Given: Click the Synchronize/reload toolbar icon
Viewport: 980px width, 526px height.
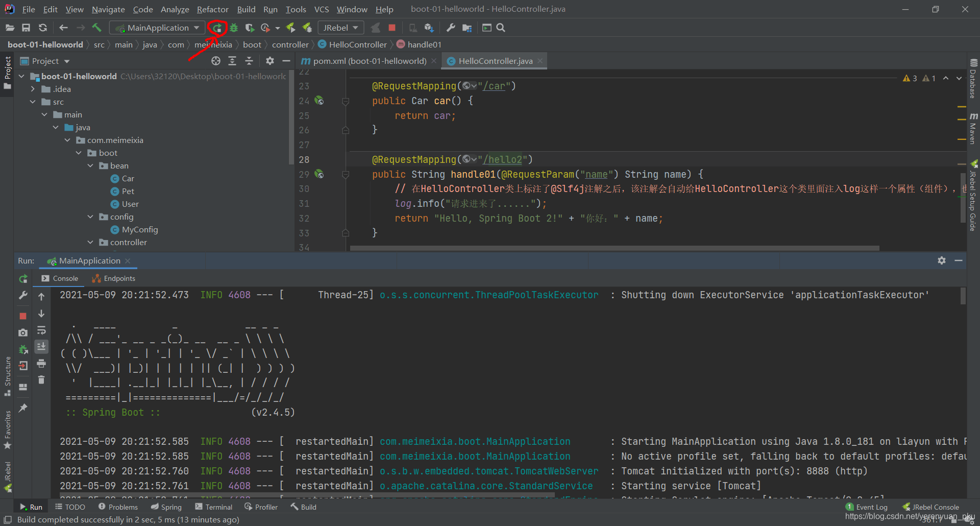Looking at the screenshot, I should click(43, 28).
